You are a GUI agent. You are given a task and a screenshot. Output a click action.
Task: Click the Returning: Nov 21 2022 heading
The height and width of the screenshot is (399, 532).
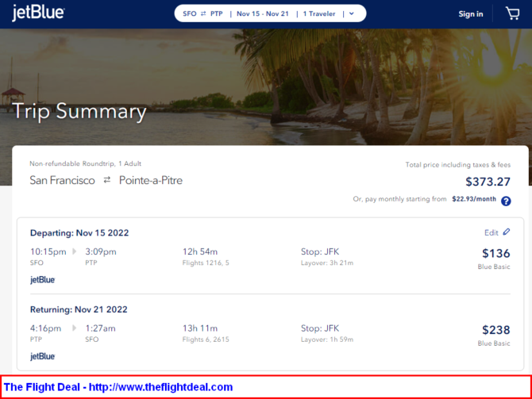click(x=79, y=309)
